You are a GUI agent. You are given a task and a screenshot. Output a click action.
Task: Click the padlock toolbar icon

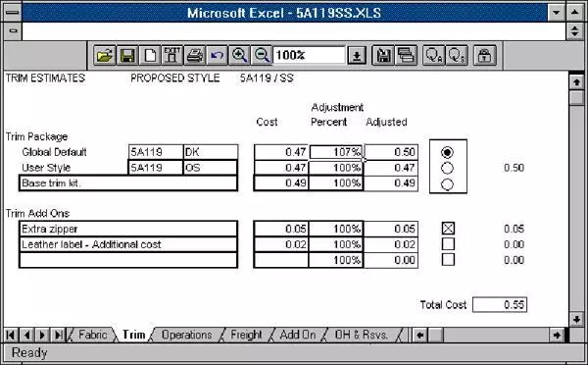point(484,56)
